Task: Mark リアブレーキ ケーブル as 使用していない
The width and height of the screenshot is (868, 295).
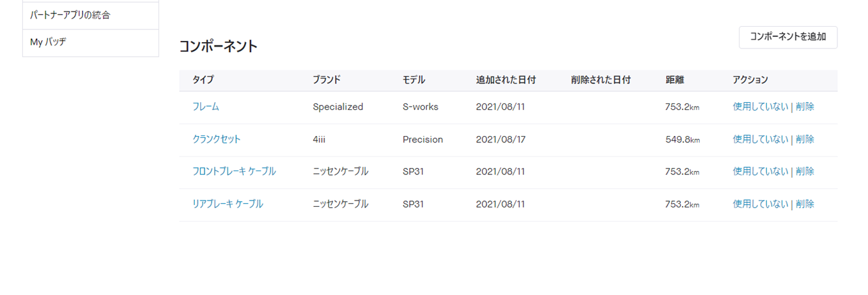Action: coord(761,204)
